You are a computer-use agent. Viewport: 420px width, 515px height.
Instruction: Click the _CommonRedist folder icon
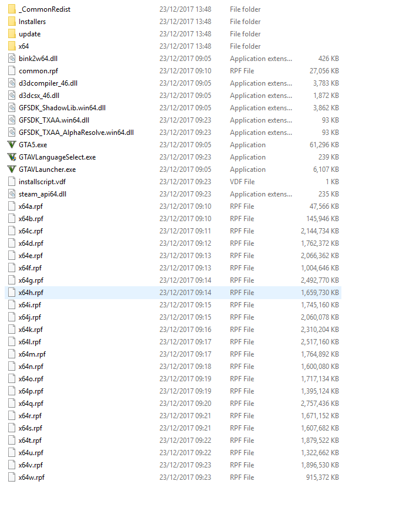pyautogui.click(x=12, y=9)
